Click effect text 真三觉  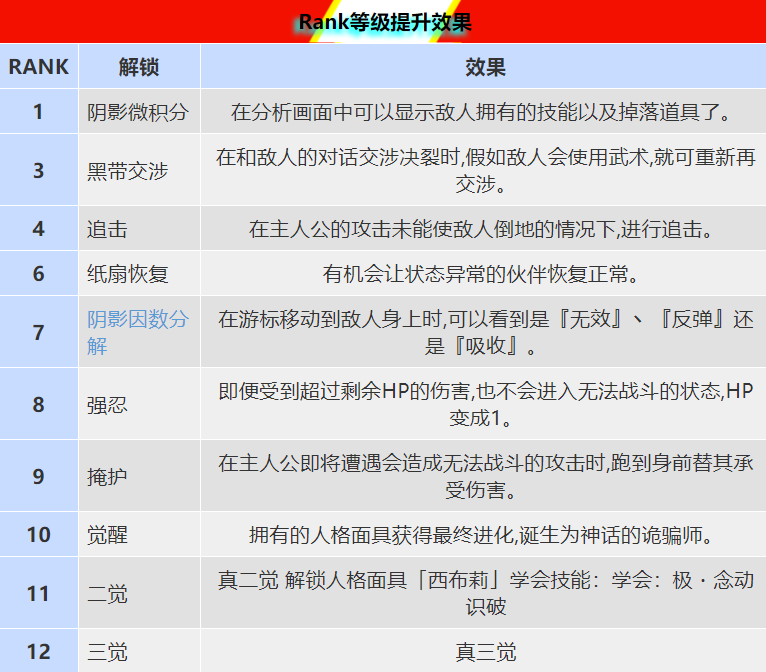(x=486, y=652)
